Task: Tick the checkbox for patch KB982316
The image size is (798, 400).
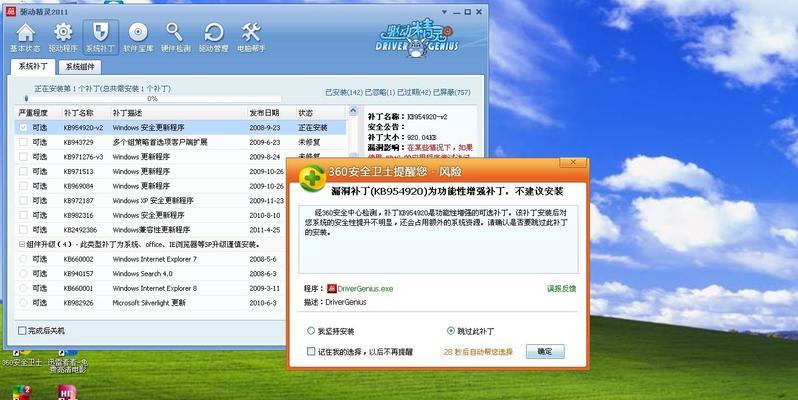Action: [x=23, y=215]
